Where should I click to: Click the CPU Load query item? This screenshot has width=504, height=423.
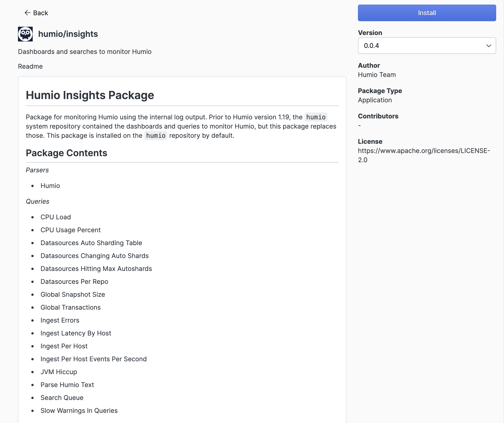pos(56,217)
